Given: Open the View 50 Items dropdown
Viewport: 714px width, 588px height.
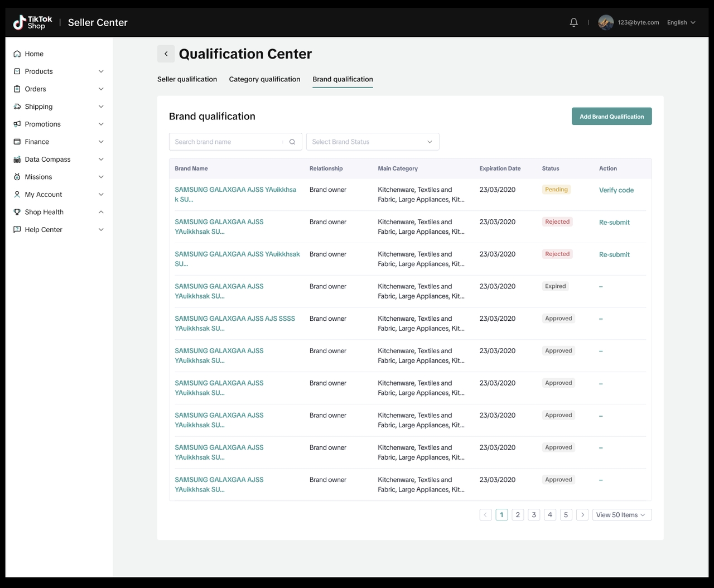Looking at the screenshot, I should point(621,515).
